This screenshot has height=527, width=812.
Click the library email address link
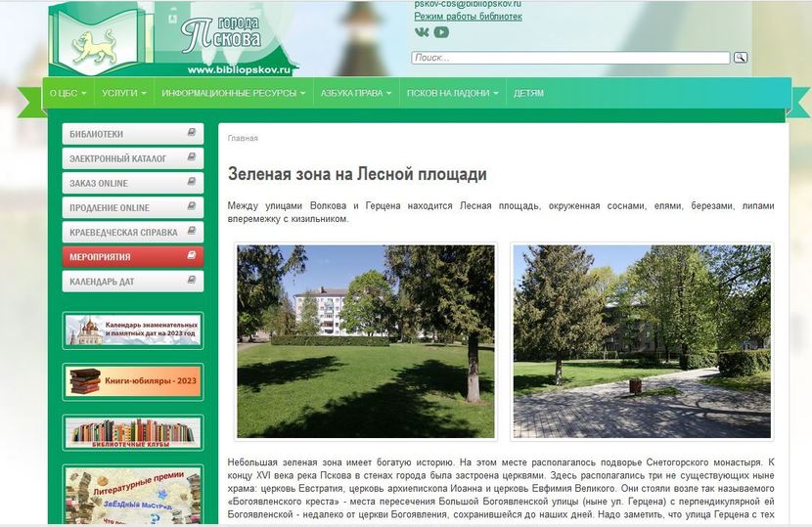coord(468,4)
